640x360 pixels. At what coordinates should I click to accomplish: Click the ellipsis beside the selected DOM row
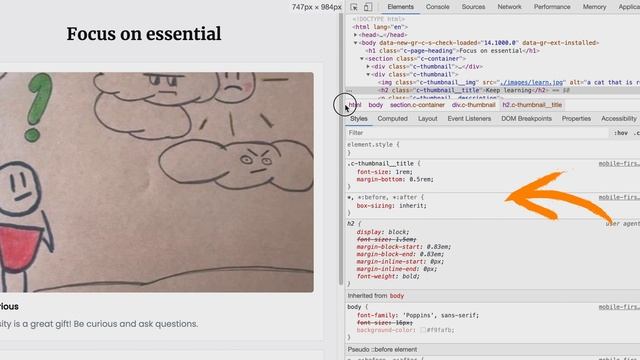pyautogui.click(x=349, y=91)
